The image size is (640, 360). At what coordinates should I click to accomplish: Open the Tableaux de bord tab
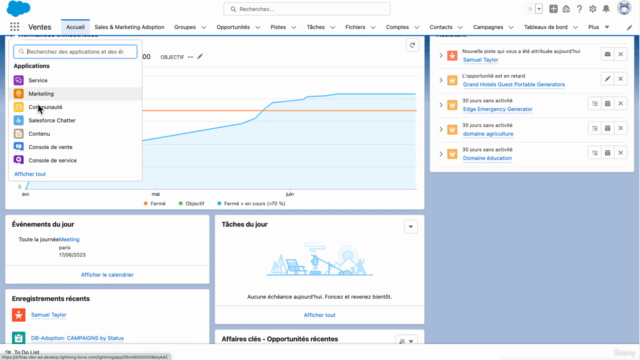[546, 27]
